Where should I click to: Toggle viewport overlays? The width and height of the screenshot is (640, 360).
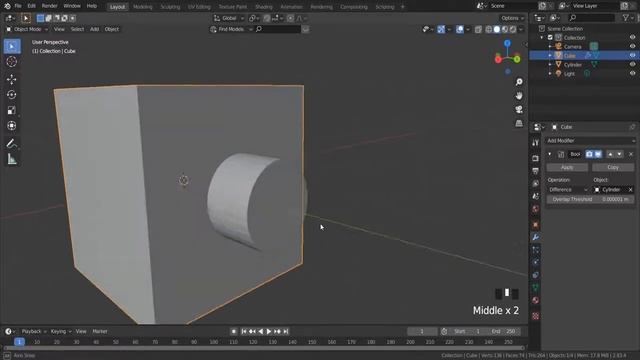pos(460,29)
